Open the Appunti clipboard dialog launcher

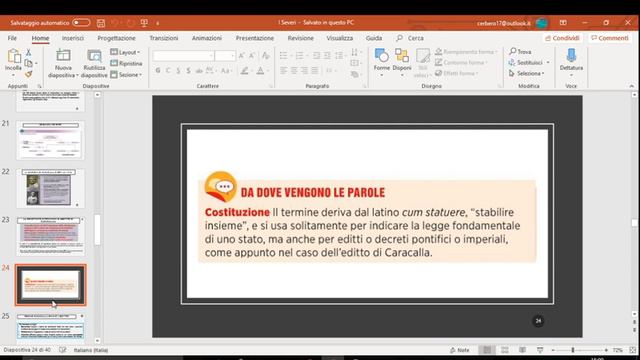(x=40, y=87)
